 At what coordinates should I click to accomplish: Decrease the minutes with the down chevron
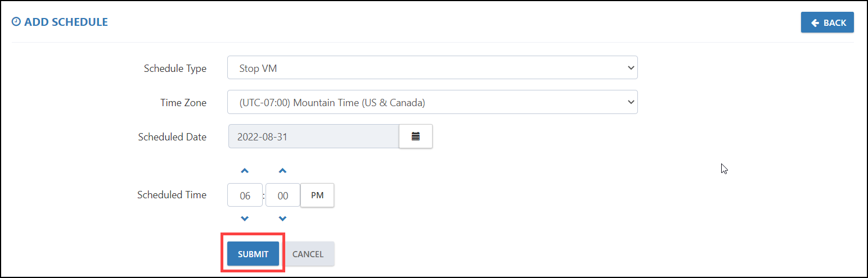pyautogui.click(x=283, y=218)
